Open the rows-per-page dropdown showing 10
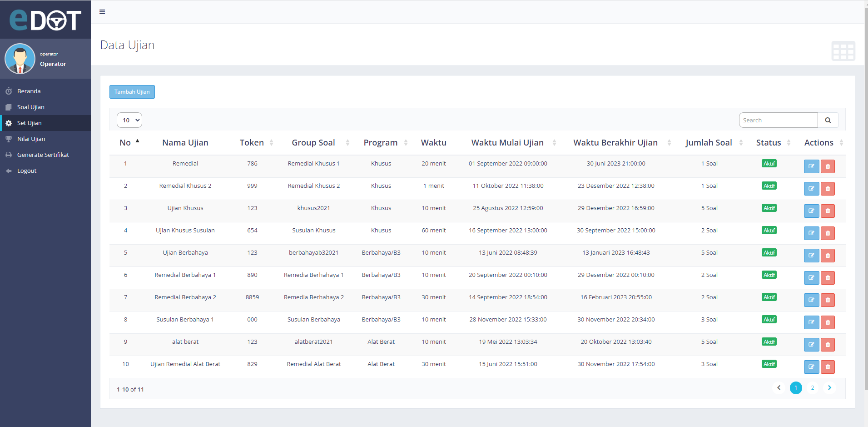Screen dimensions: 868x427 (x=129, y=120)
